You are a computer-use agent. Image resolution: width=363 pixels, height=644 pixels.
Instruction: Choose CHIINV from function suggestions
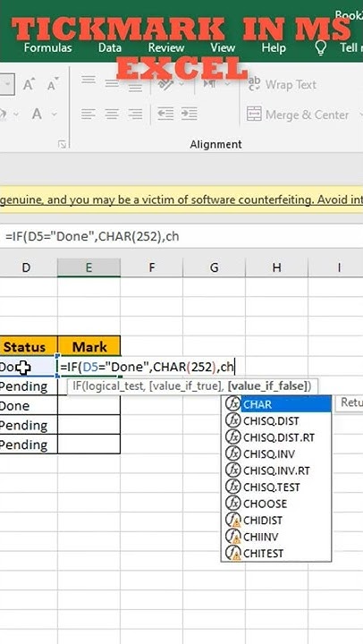pos(277,537)
